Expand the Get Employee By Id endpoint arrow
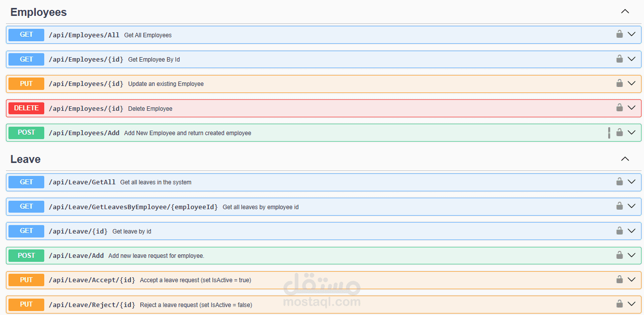 632,59
